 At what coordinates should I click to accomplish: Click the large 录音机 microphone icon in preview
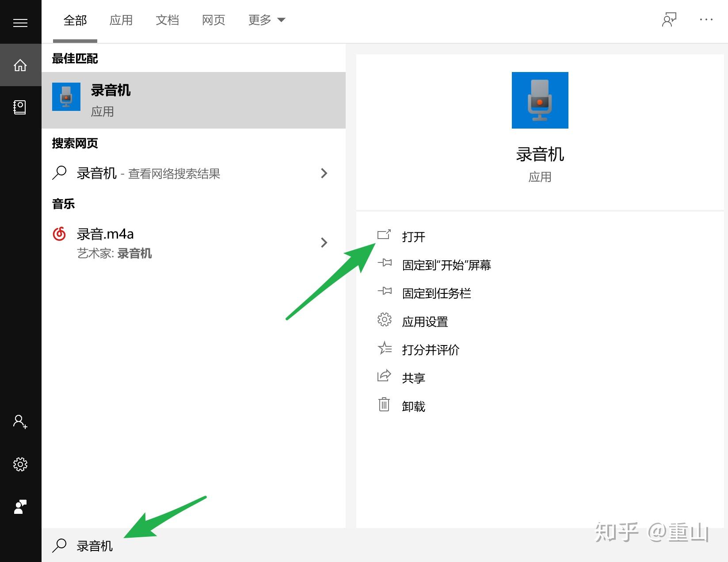tap(540, 100)
